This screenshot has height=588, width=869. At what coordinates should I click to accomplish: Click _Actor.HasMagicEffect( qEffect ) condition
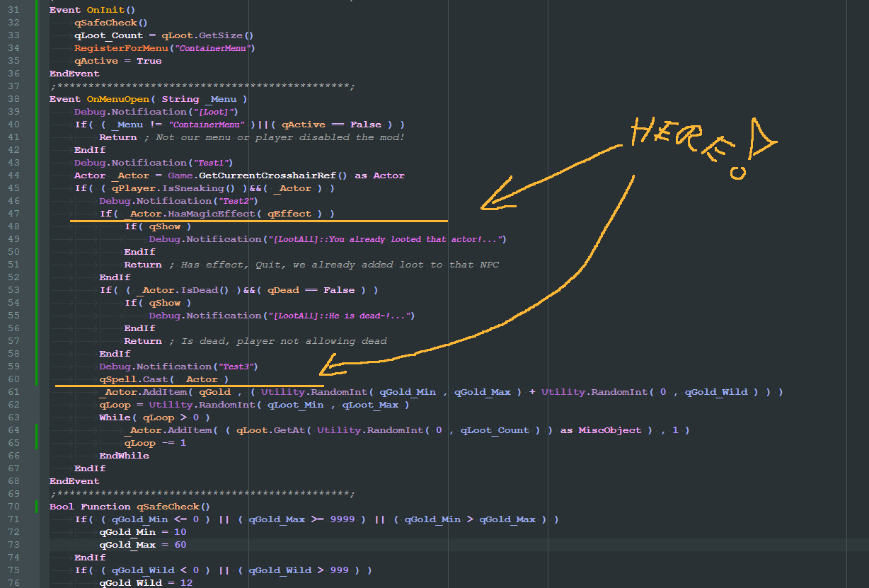pos(224,214)
